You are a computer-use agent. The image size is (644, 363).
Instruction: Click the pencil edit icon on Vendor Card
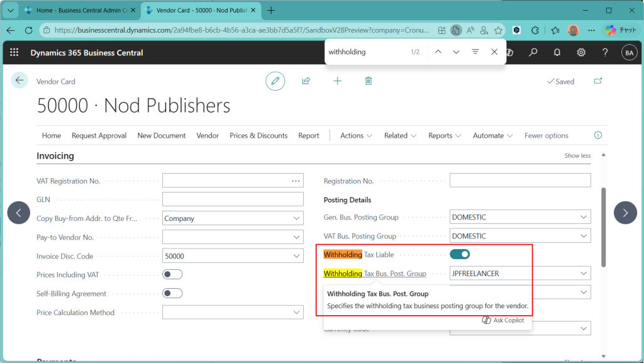(274, 81)
